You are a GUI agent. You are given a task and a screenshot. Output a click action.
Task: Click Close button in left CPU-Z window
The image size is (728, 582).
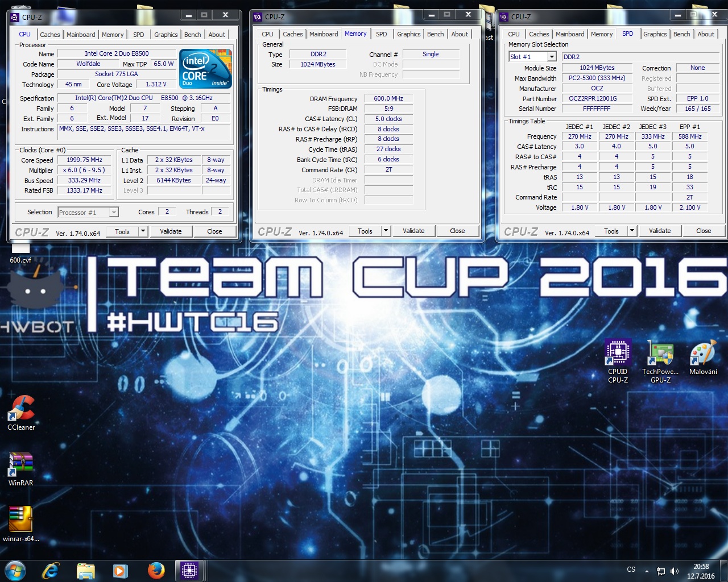pos(214,231)
